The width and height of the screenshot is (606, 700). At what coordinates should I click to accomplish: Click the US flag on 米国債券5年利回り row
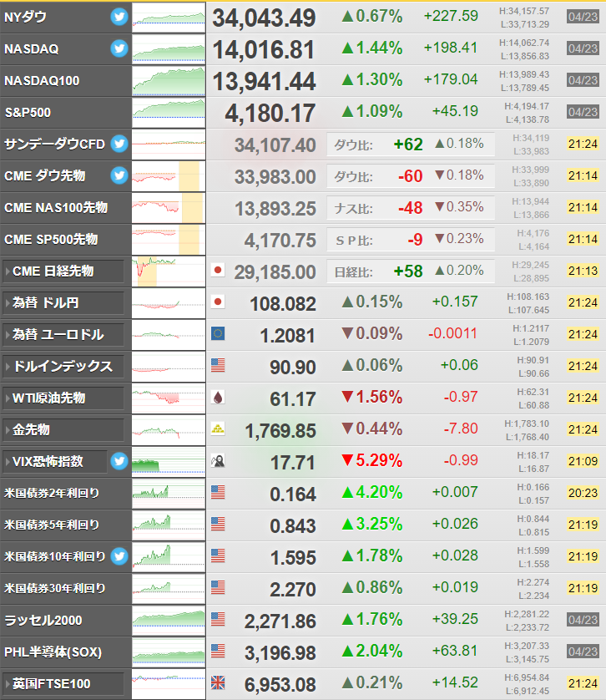(x=218, y=524)
